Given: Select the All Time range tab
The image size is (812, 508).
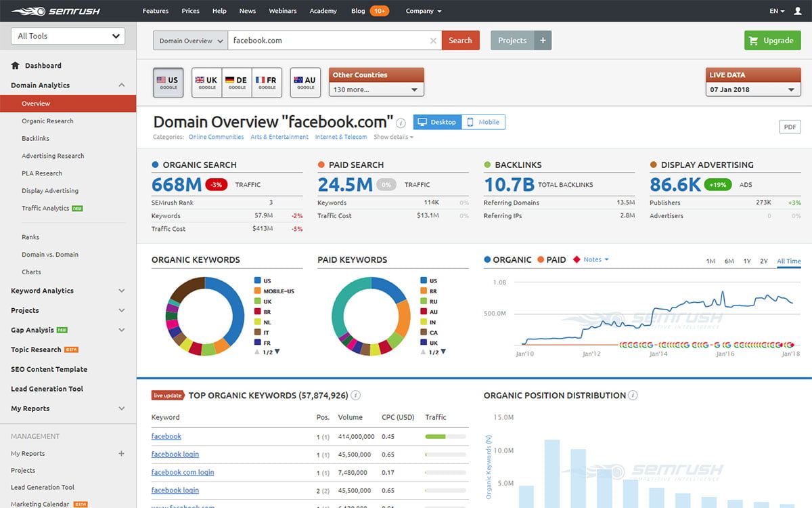Looking at the screenshot, I should point(789,261).
